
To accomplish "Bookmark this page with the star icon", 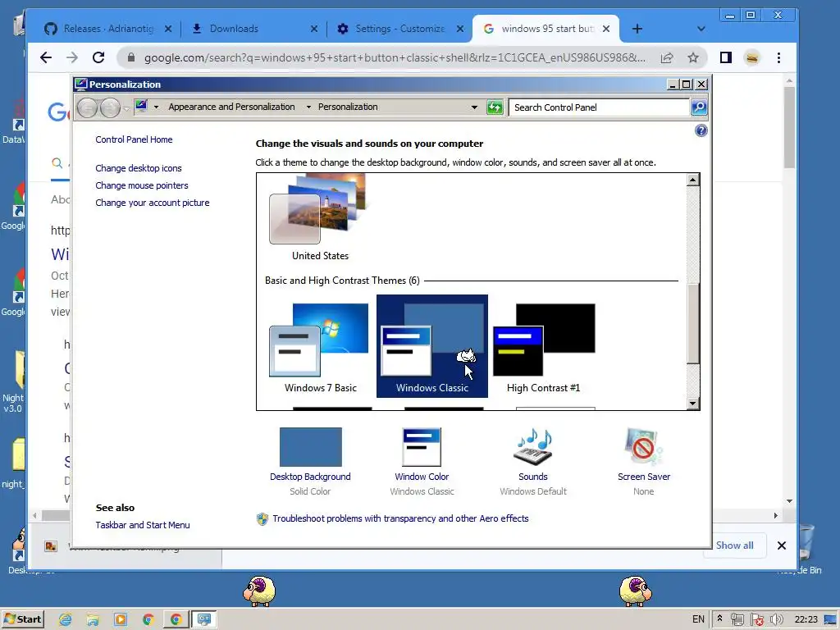I will (x=692, y=58).
